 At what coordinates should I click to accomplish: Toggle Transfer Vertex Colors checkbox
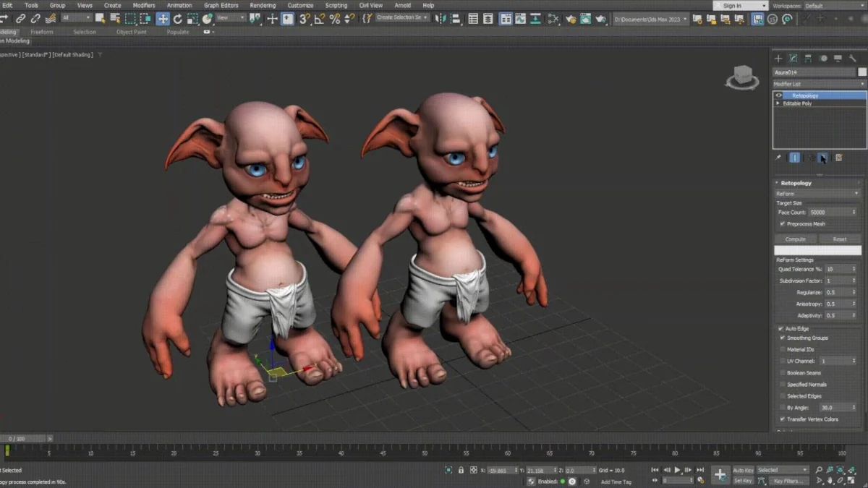[782, 419]
